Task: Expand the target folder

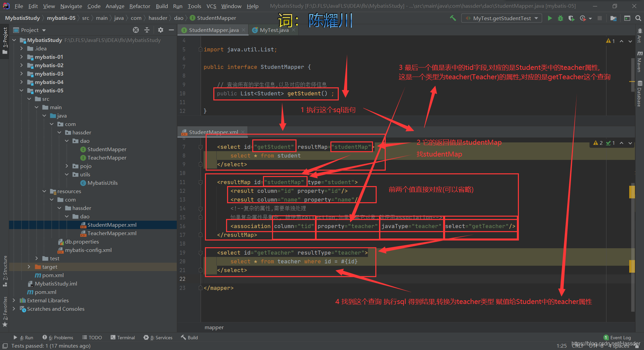Action: tap(29, 267)
